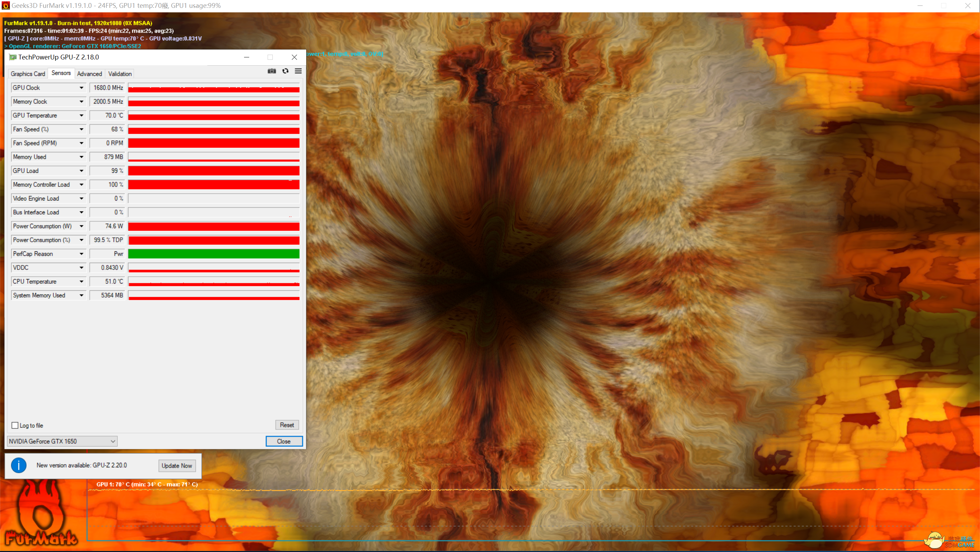
Task: Open the Memory Used sensor dropdown
Action: (x=82, y=157)
